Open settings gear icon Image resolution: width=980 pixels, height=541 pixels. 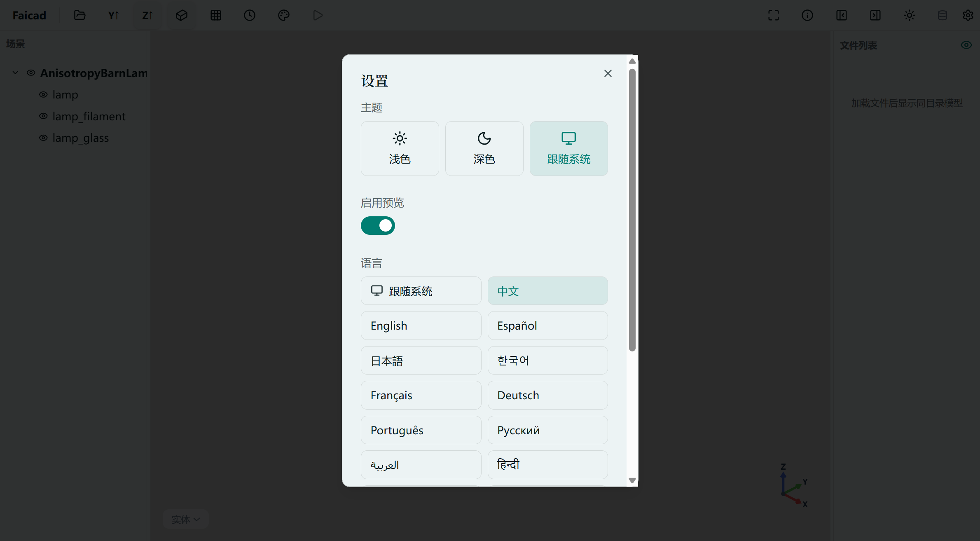tap(968, 15)
